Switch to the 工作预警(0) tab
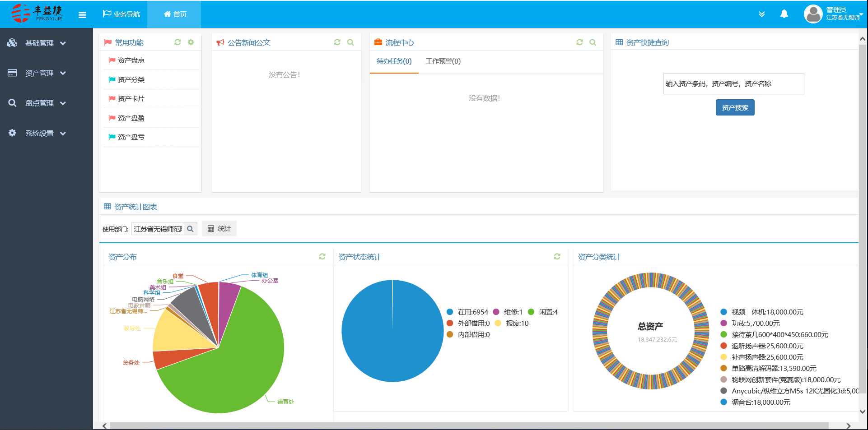This screenshot has height=430, width=868. tap(443, 61)
